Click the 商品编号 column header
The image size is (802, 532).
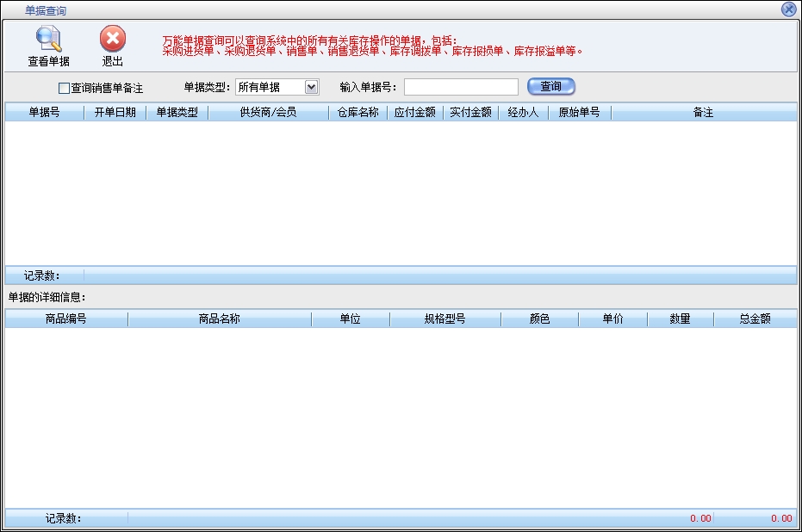[x=65, y=319]
